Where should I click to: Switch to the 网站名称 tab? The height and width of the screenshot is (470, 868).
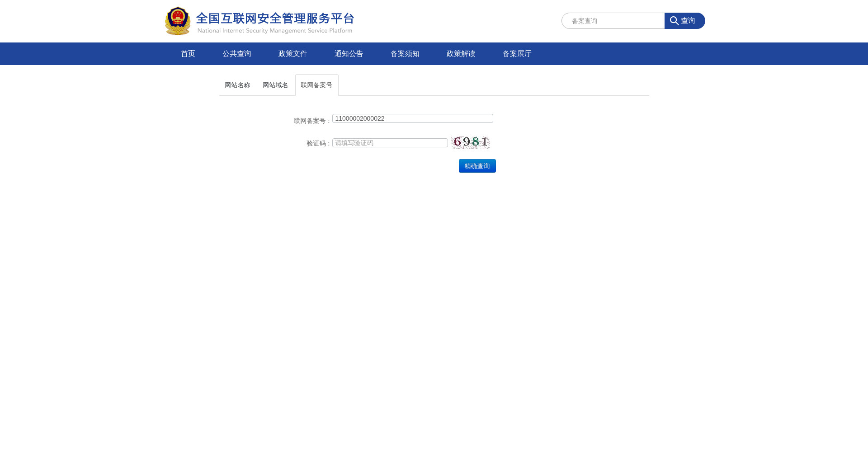point(237,85)
